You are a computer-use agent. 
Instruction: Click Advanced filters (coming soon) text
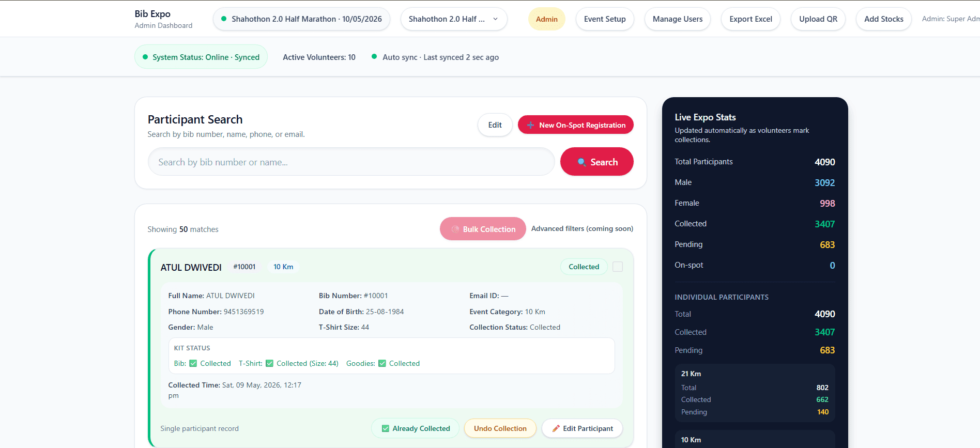582,228
